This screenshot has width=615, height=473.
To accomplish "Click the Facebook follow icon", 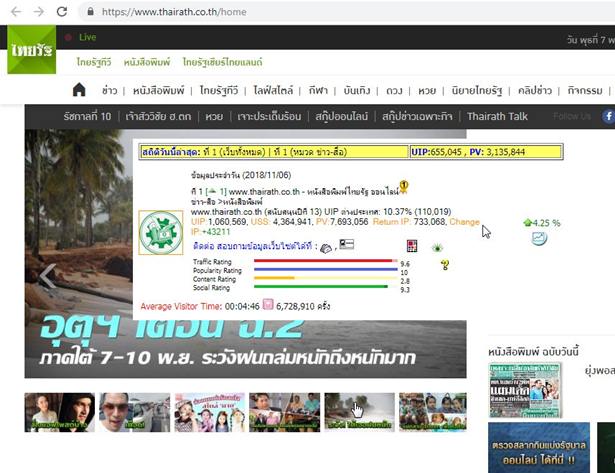I will [x=608, y=116].
